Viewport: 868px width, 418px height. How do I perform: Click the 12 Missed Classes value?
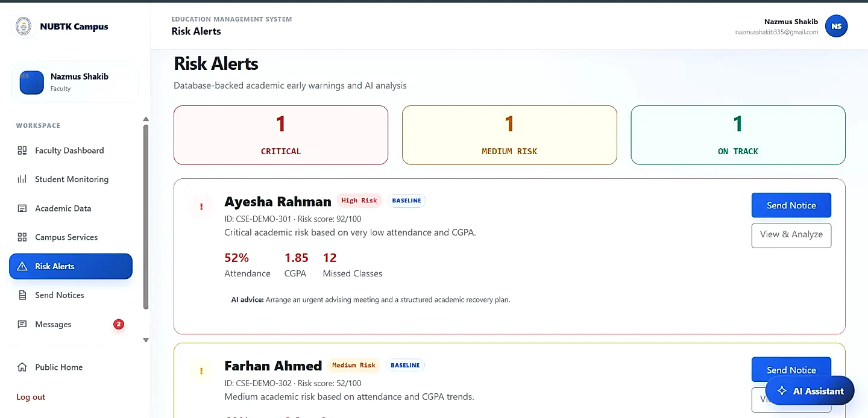coord(330,258)
